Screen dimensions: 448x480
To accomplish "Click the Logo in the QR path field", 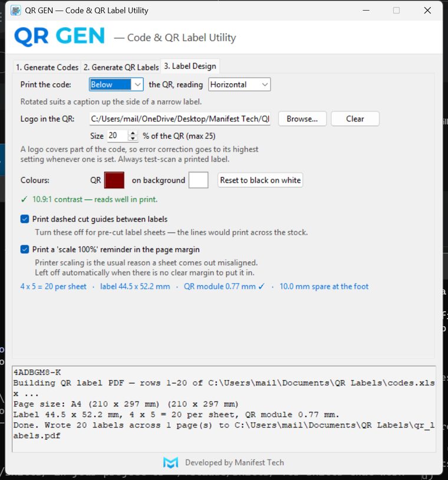I will [x=180, y=119].
